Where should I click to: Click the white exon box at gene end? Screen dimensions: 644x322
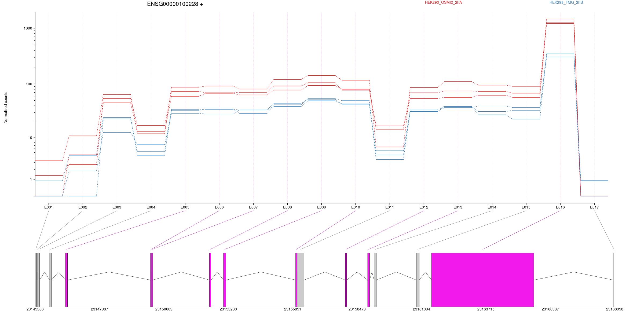click(x=614, y=280)
